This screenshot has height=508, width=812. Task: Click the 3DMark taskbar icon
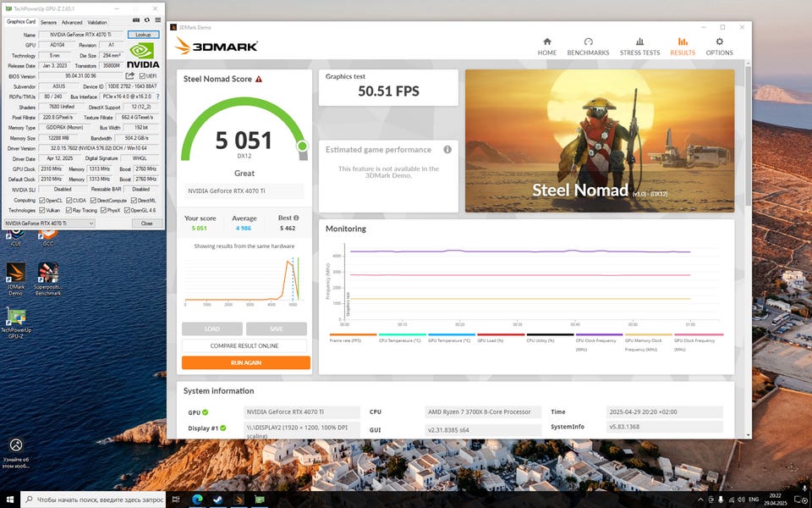[239, 500]
